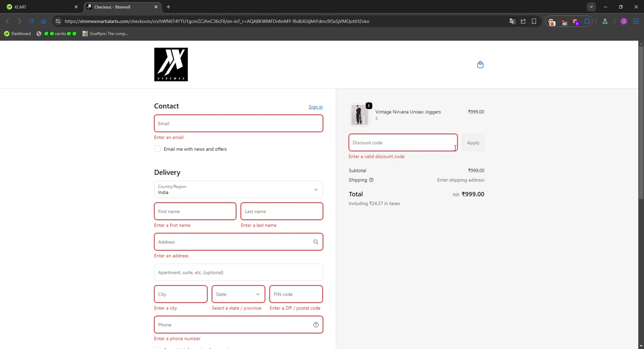Tick Email me with news and offers
Screen dimensions: 644x349
[x=158, y=149]
